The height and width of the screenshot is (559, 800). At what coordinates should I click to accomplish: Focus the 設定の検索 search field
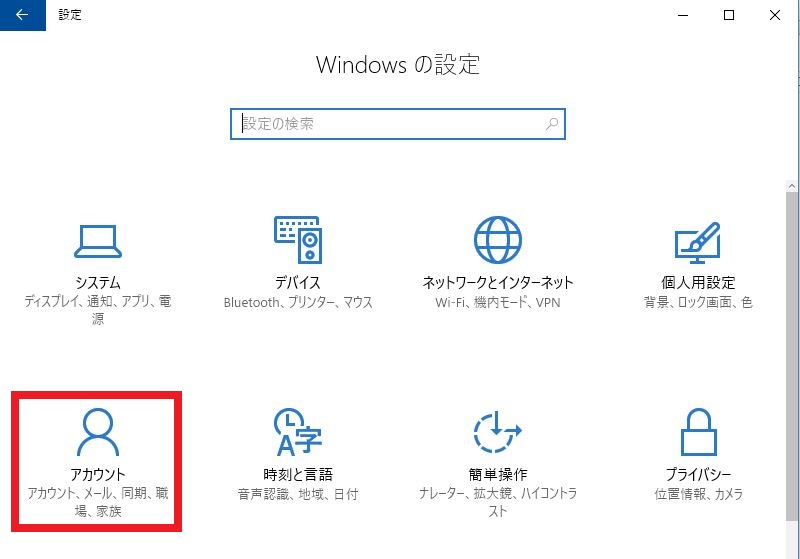click(397, 123)
